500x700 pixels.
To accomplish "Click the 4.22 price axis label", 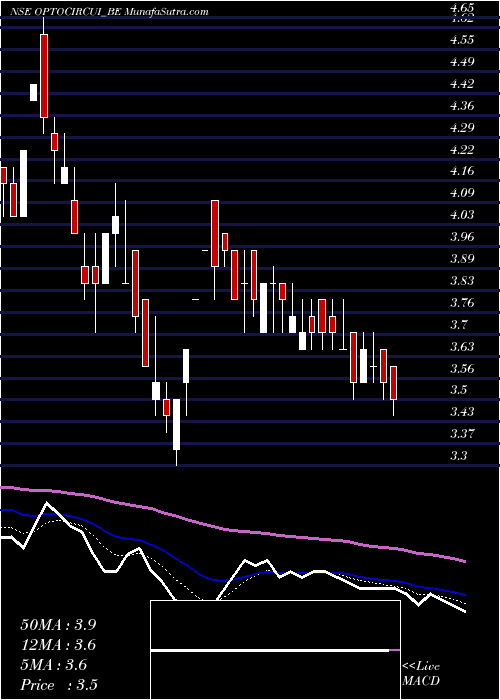I will 462,149.
